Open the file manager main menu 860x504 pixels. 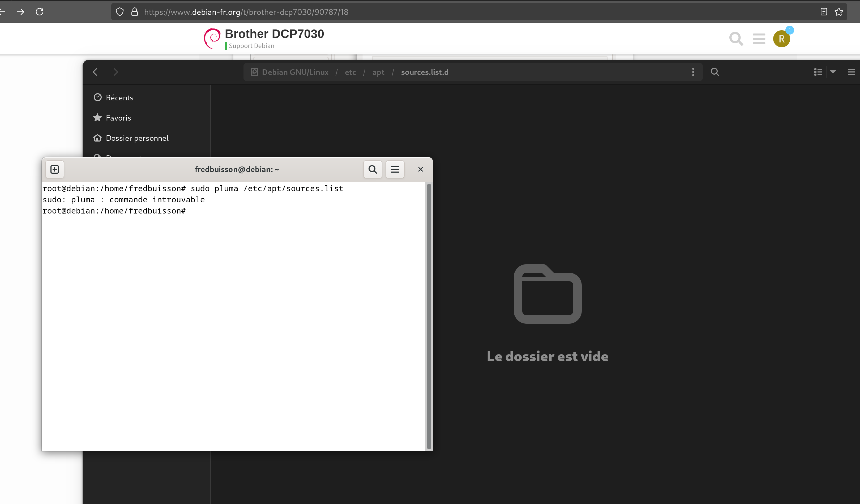coord(851,72)
